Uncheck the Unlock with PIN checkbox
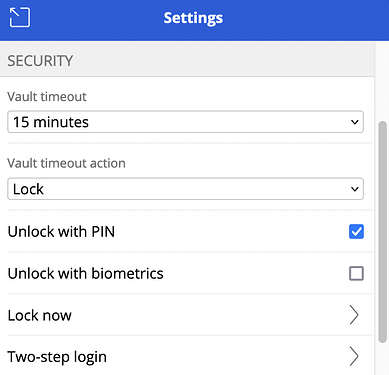 (x=356, y=232)
